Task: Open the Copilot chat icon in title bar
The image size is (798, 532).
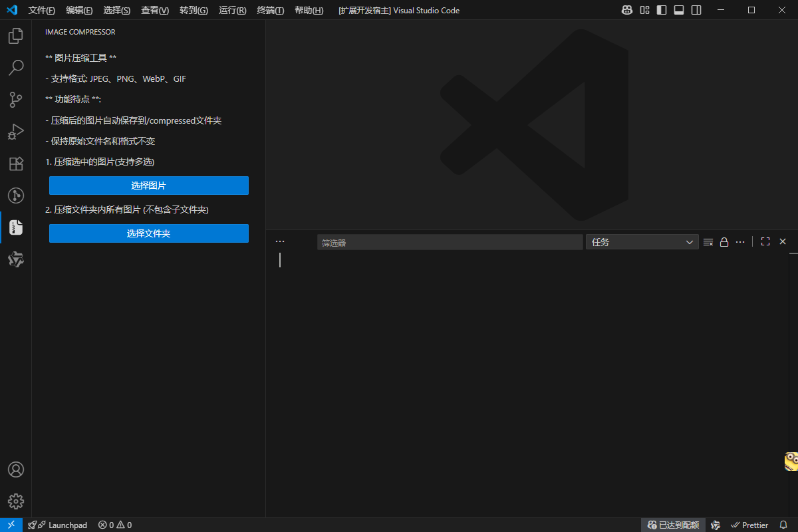Action: (x=627, y=10)
